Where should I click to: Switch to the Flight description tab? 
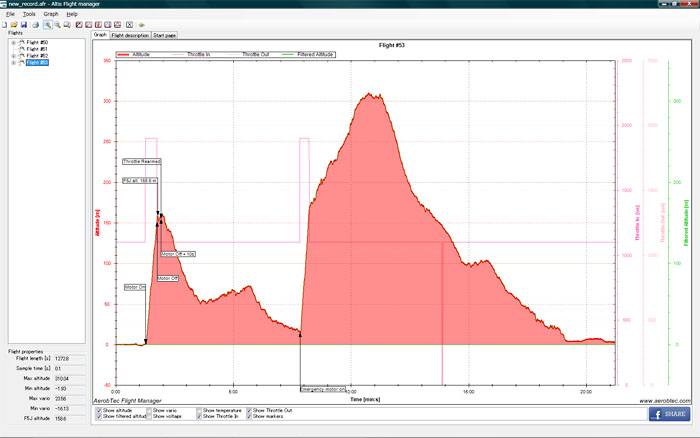130,35
